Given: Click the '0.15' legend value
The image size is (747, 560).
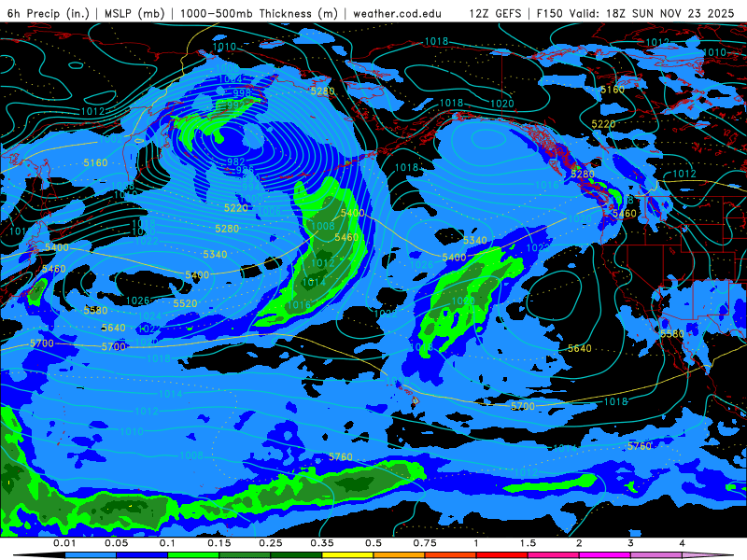Looking at the screenshot, I should [219, 543].
